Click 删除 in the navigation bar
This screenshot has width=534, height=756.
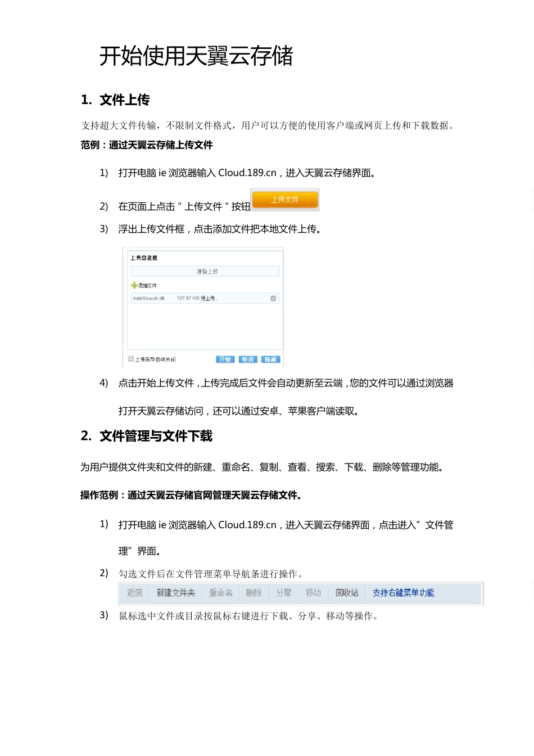click(x=254, y=593)
